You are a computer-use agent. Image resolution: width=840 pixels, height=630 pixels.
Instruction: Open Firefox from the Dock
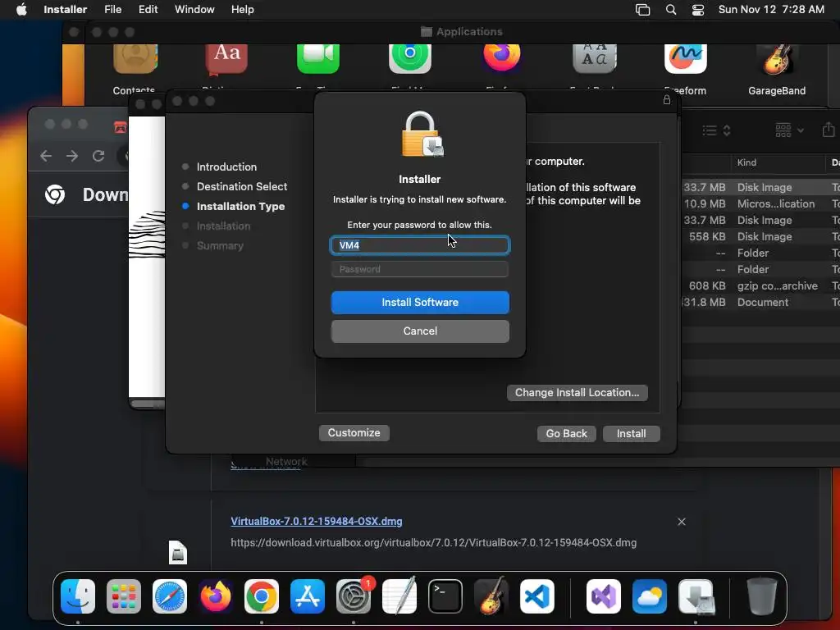(x=216, y=596)
